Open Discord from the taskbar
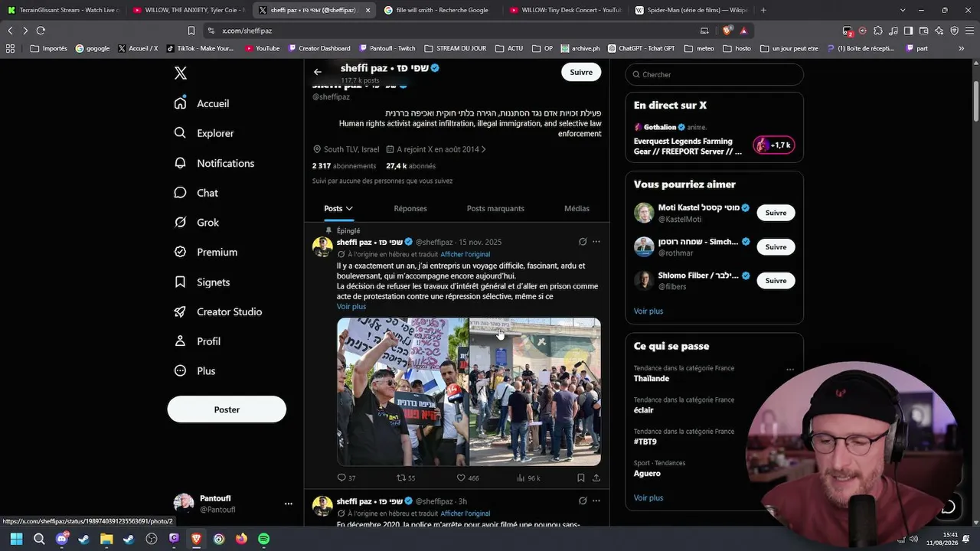 pos(62,539)
